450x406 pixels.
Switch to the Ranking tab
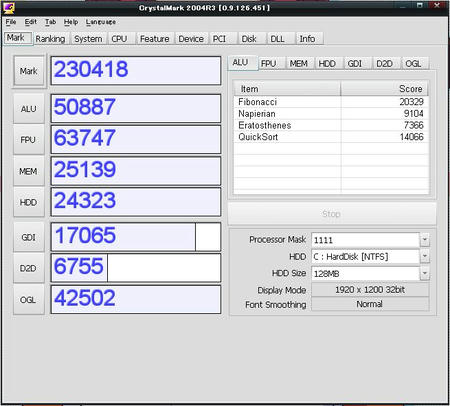tap(50, 39)
